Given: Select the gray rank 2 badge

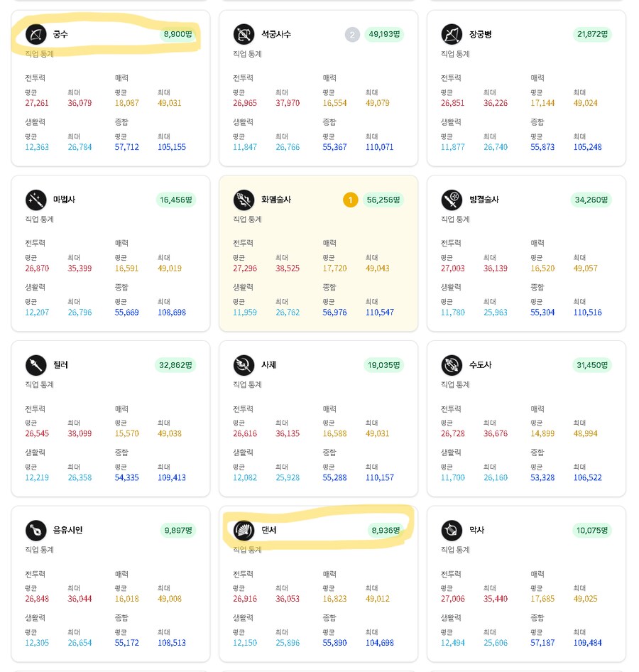Looking at the screenshot, I should coord(352,34).
